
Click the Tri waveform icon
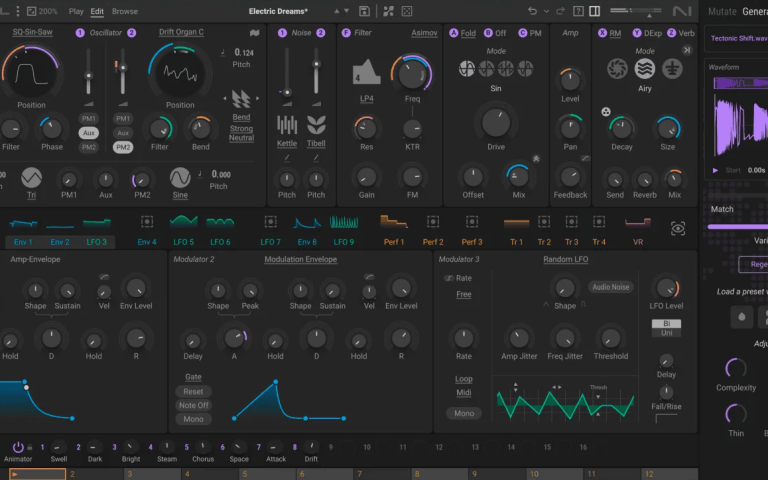click(31, 178)
